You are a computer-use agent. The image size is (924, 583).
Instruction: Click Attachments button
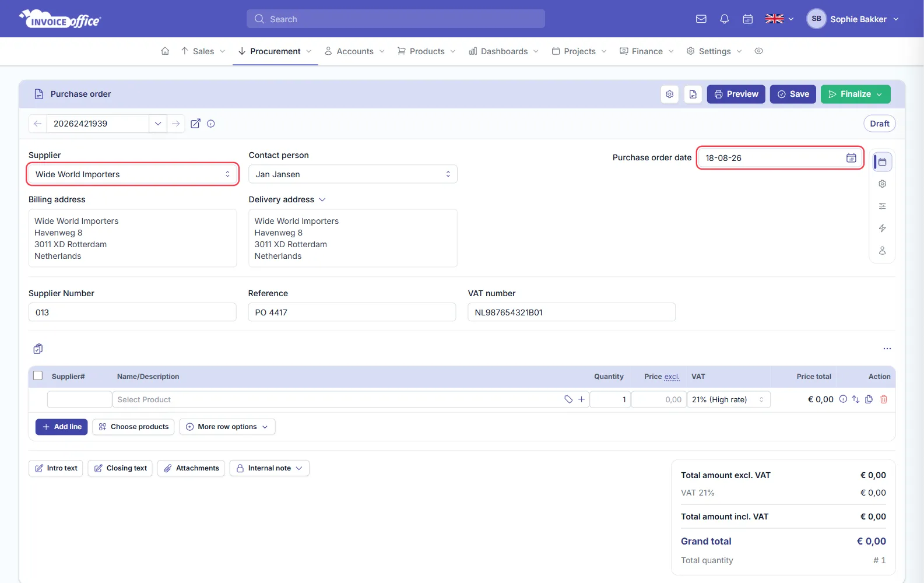pos(191,468)
